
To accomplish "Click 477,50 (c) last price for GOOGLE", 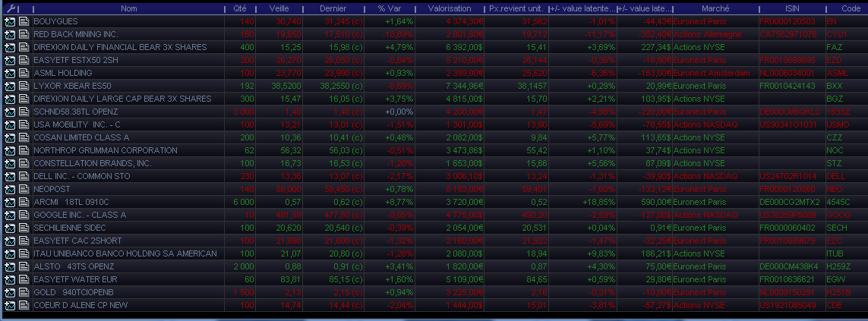I will click(342, 215).
